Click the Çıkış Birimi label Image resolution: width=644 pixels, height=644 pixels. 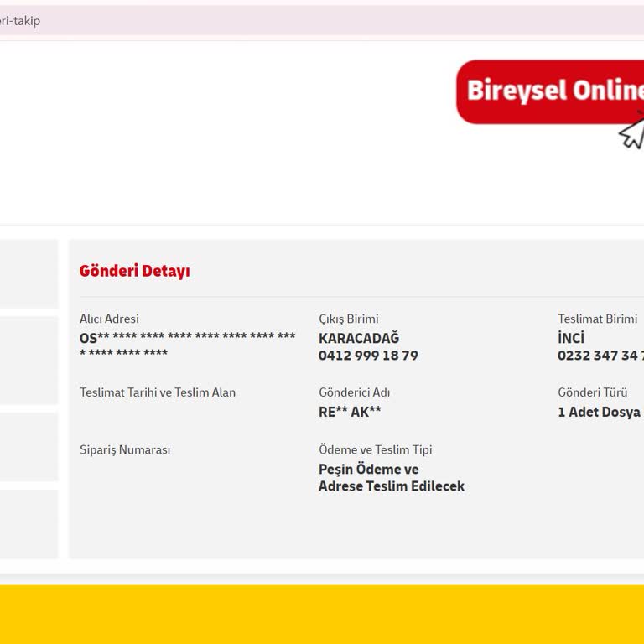[x=348, y=319]
